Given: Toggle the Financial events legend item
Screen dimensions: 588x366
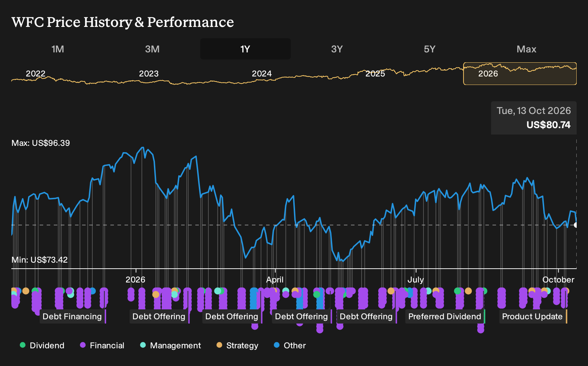Looking at the screenshot, I should click(102, 345).
